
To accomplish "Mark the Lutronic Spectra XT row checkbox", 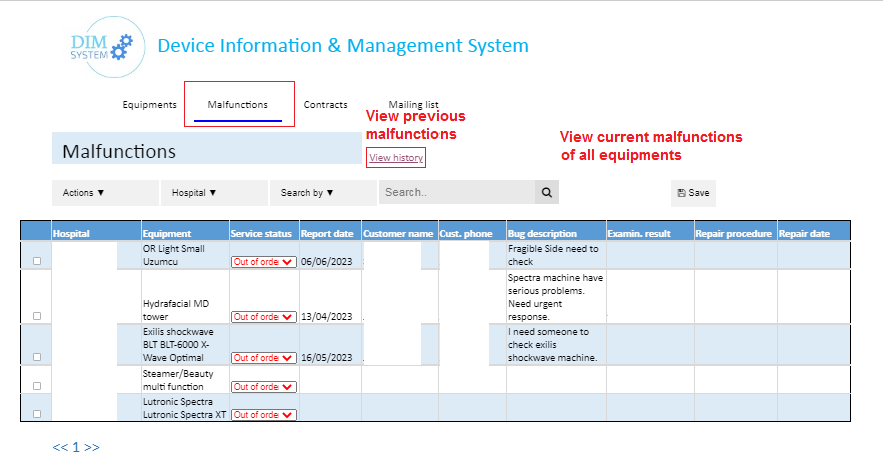I will coord(37,414).
